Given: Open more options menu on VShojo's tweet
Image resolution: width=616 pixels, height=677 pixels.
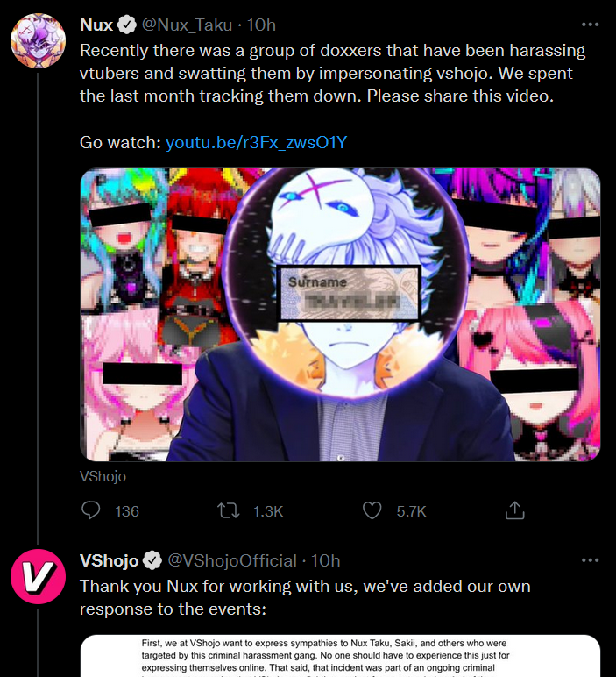Looking at the screenshot, I should (590, 560).
